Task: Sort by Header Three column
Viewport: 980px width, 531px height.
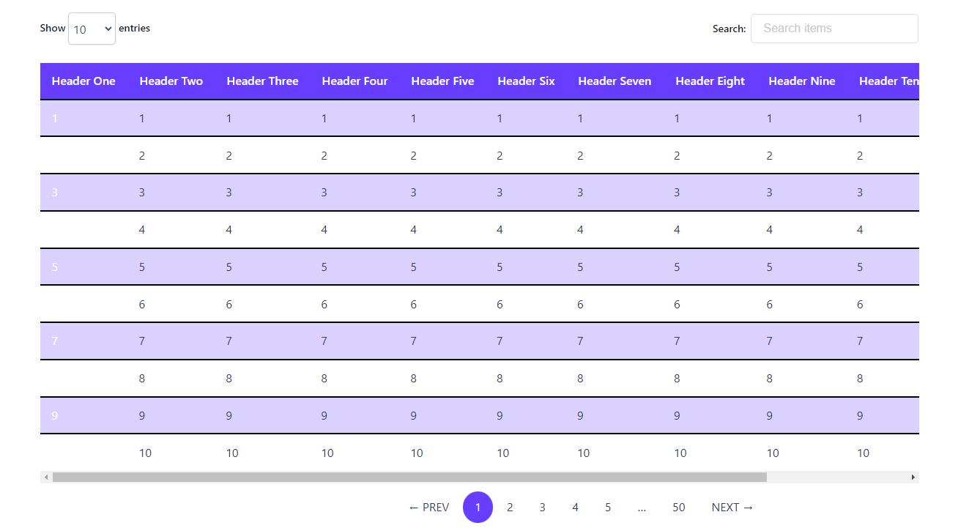Action: 262,81
